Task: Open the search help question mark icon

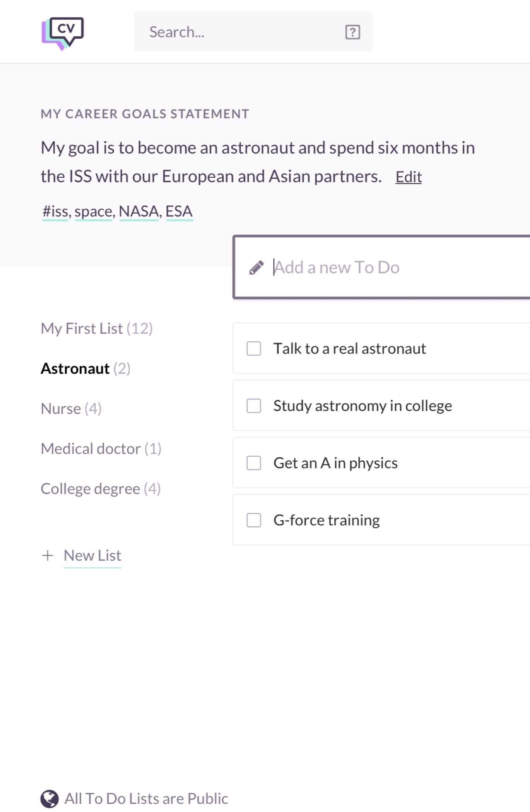Action: click(352, 32)
